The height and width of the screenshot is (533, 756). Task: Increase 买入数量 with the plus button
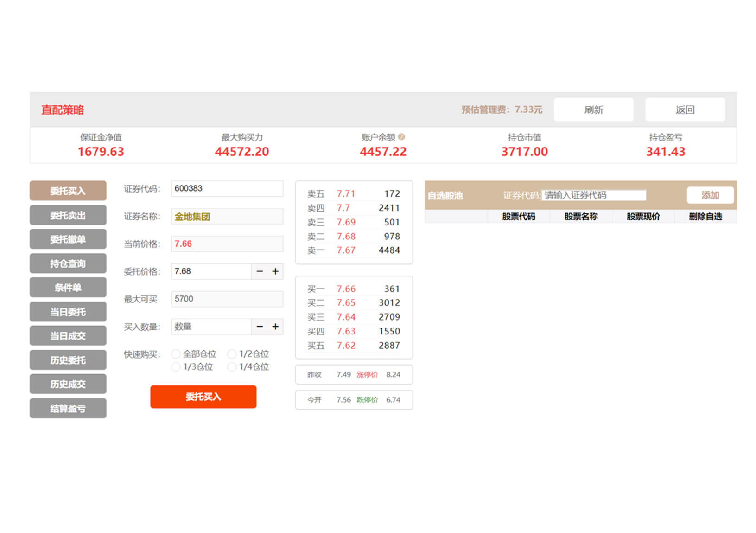(275, 327)
